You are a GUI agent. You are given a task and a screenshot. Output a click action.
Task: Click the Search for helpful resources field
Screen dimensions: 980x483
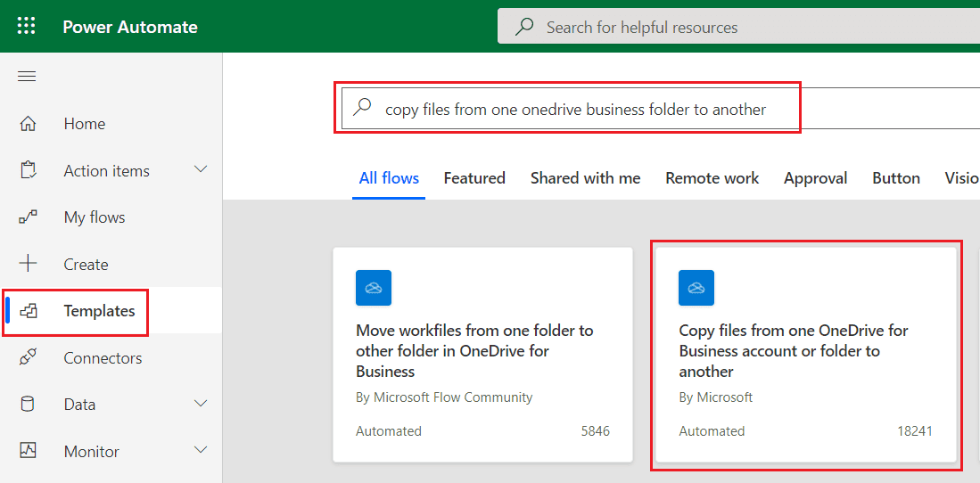pos(738,26)
